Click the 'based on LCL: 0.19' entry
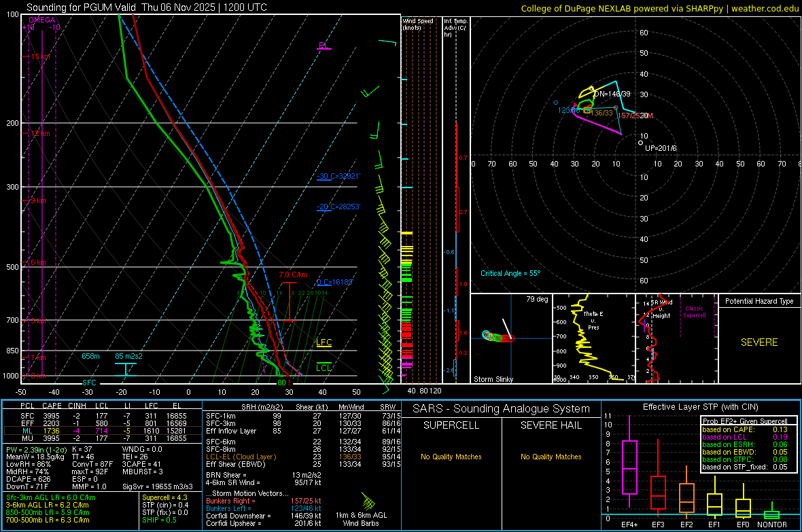 coord(745,437)
